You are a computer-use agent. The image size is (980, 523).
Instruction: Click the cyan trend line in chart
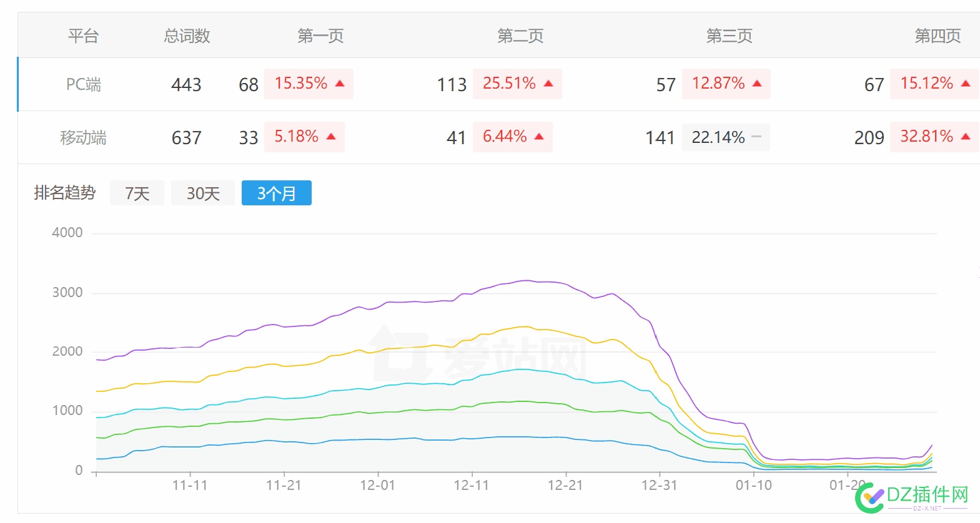522,369
